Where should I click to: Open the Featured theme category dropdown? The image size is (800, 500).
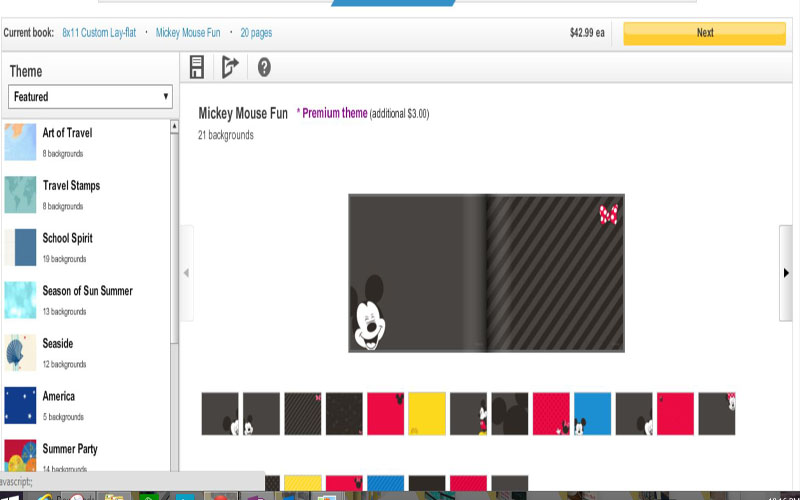(90, 96)
